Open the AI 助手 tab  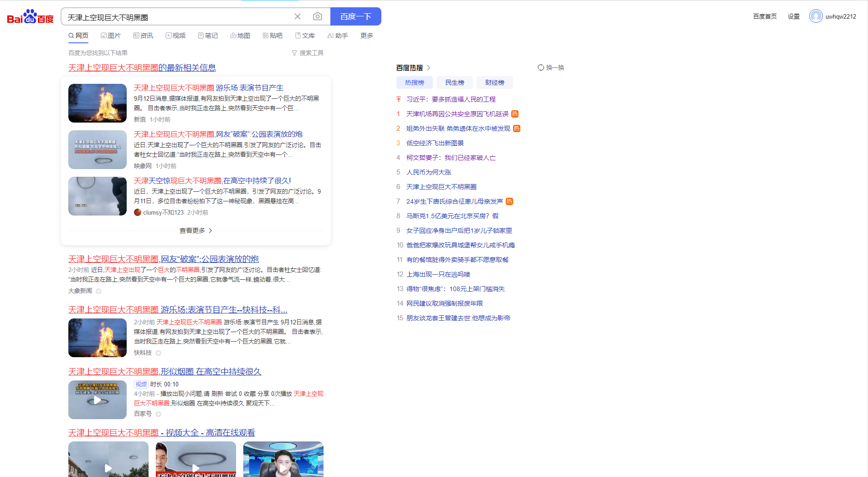338,36
